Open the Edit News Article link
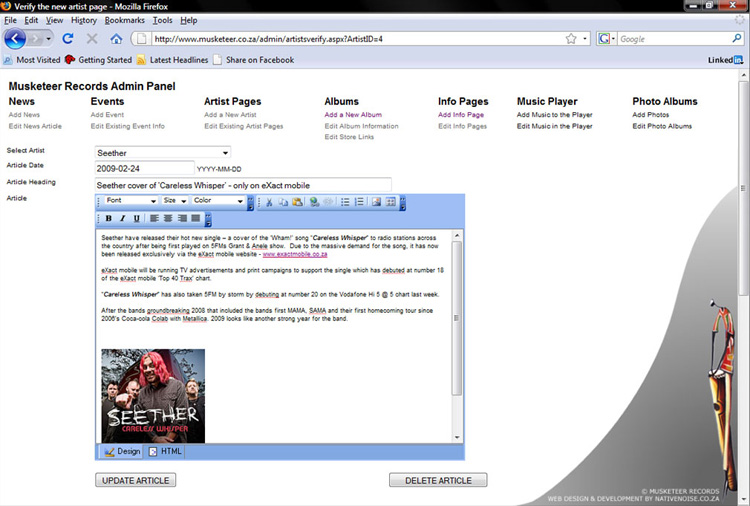 [35, 126]
